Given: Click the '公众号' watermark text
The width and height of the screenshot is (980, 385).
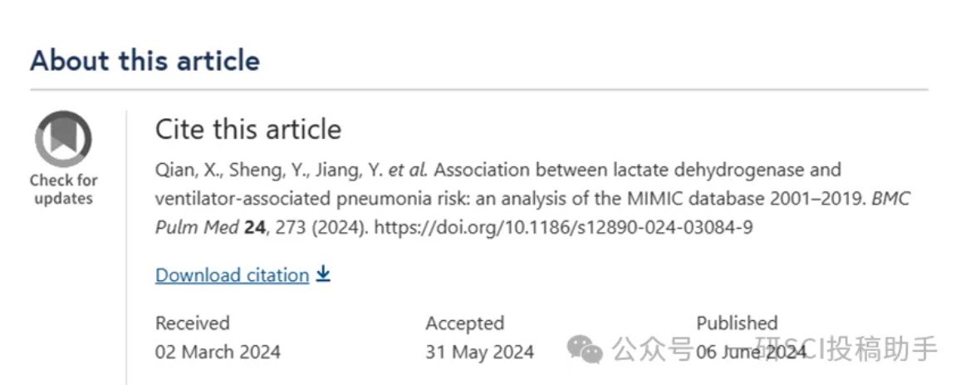Looking at the screenshot, I should tap(652, 348).
